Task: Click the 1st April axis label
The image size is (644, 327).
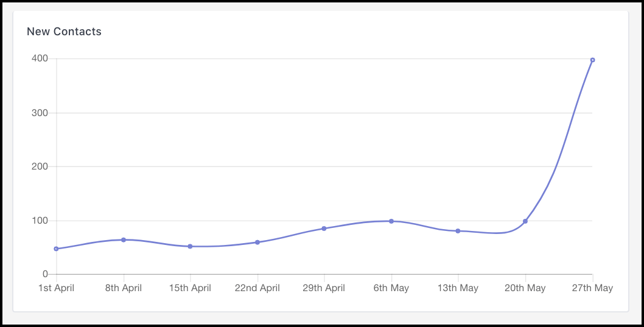Action: pos(56,288)
